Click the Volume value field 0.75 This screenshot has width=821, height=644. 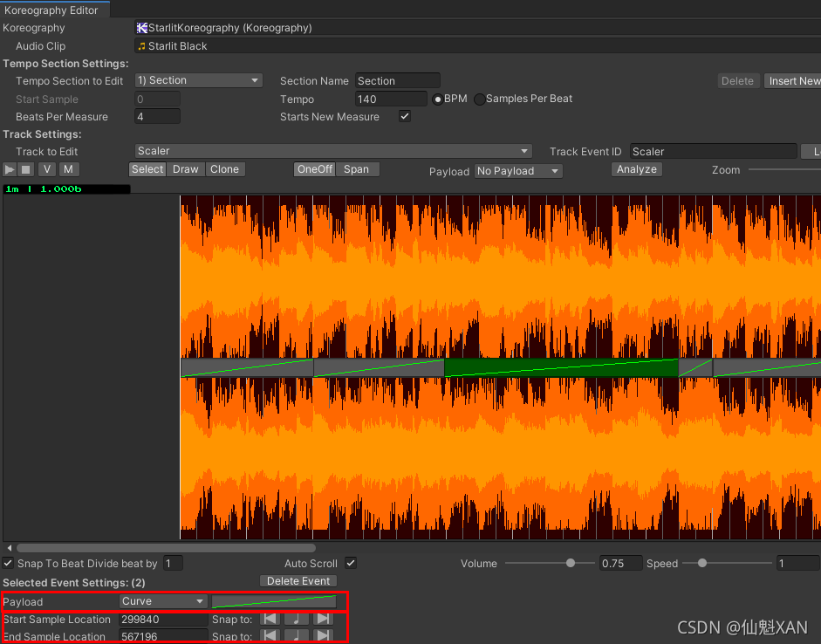tap(620, 564)
